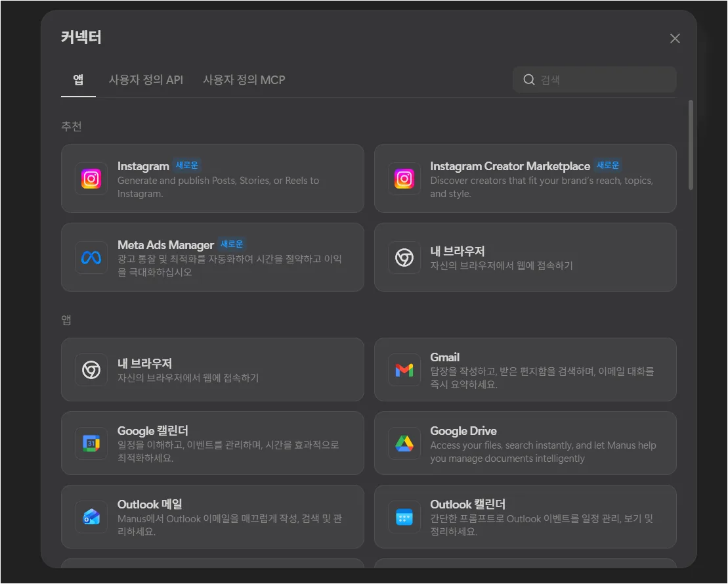Open the Meta Ads Manager connector title
This screenshot has height=584, width=728.
(x=165, y=245)
